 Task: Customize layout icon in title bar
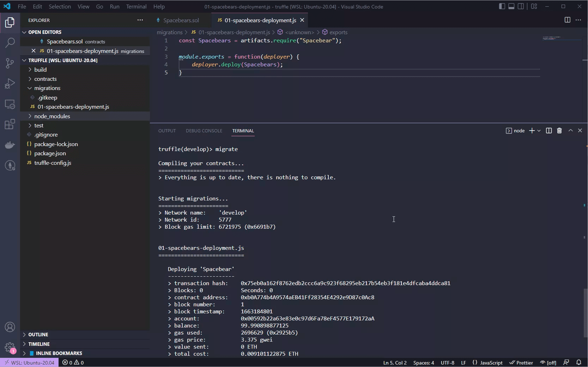(534, 6)
